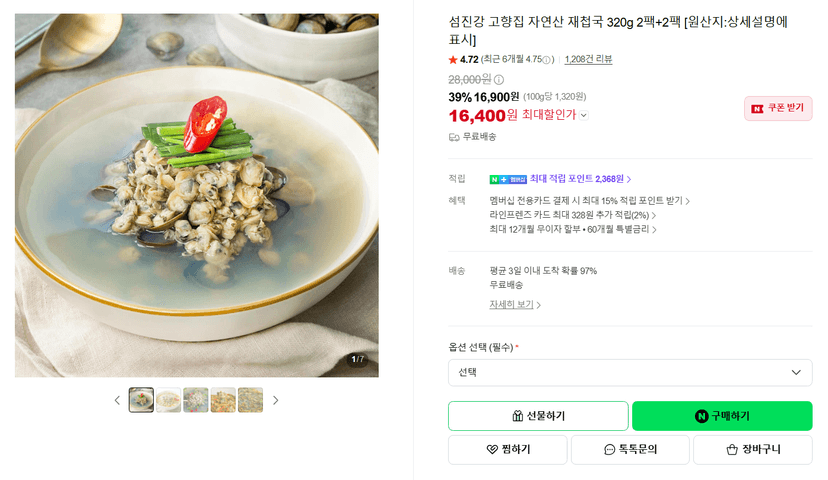Click the heart icon on 찜하기
The height and width of the screenshot is (480, 828).
(x=492, y=449)
